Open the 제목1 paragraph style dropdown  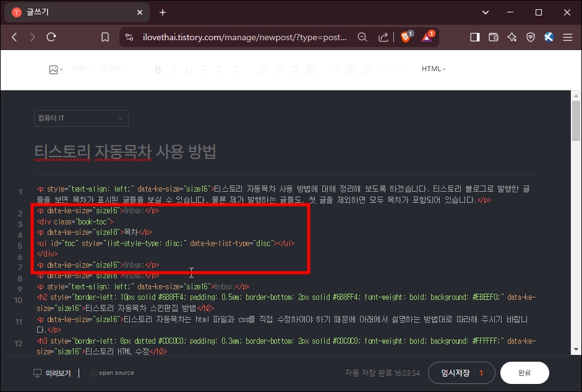(82, 69)
